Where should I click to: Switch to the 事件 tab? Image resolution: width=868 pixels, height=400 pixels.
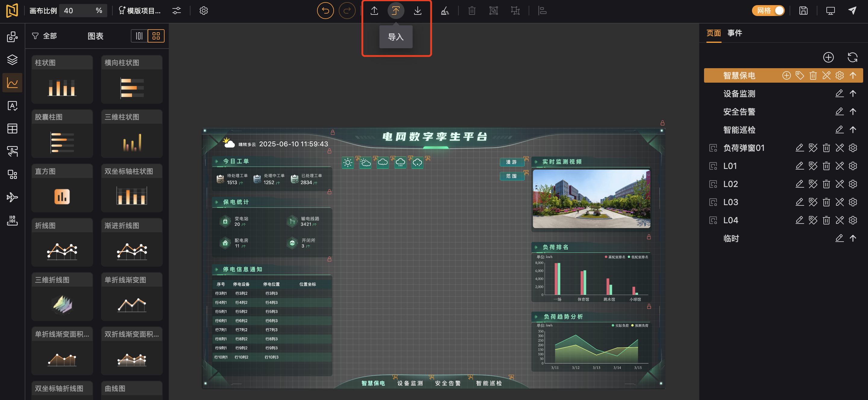pyautogui.click(x=734, y=33)
